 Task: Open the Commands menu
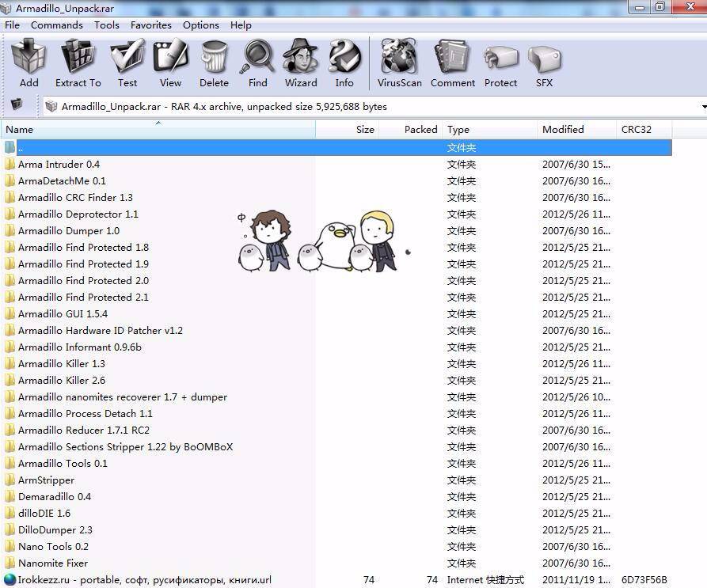57,25
